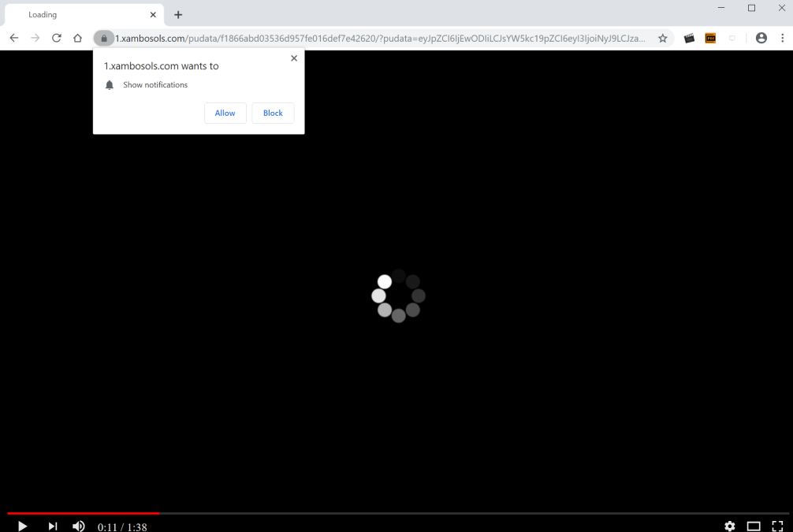Click the loading spinner in video
This screenshot has height=532, width=793.
point(398,296)
